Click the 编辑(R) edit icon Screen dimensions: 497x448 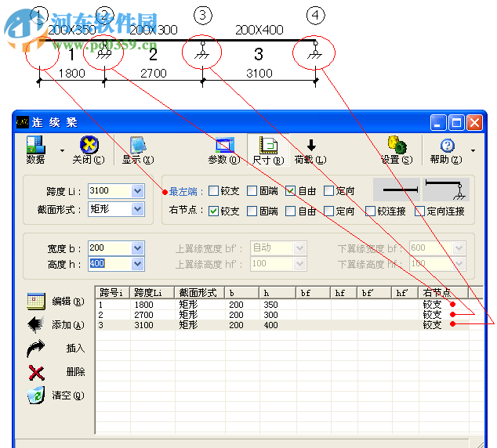tap(36, 301)
